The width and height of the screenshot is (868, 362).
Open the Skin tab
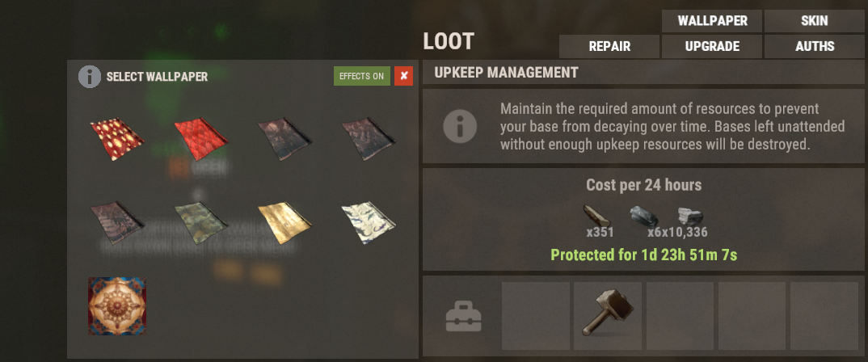[x=815, y=21]
